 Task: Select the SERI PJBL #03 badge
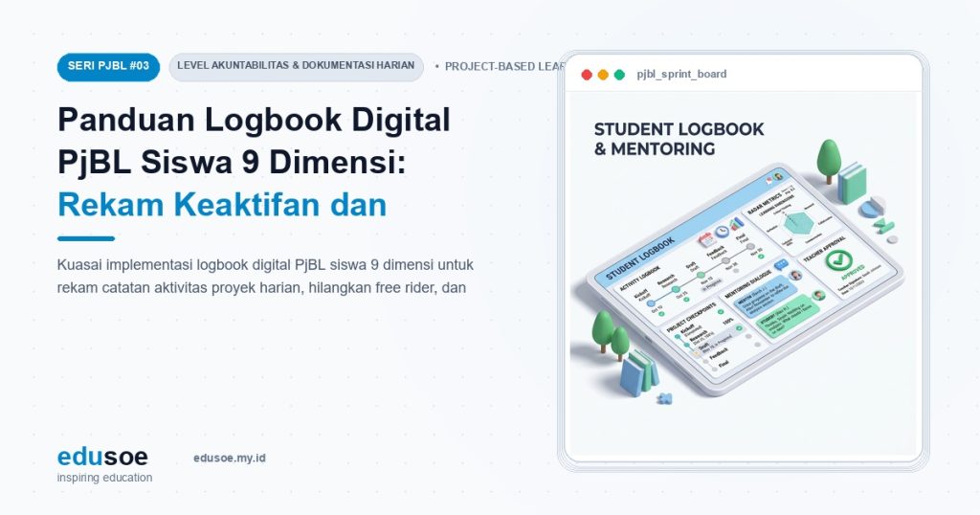click(108, 67)
